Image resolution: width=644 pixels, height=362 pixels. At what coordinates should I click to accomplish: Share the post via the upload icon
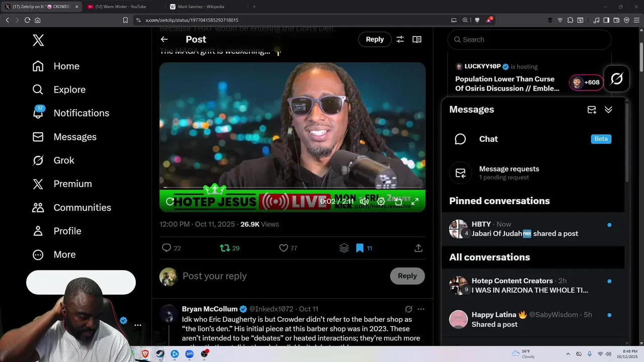point(418,248)
